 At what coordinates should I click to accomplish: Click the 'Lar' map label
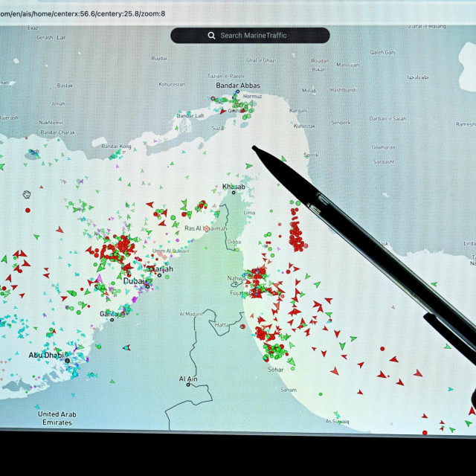coord(61,37)
